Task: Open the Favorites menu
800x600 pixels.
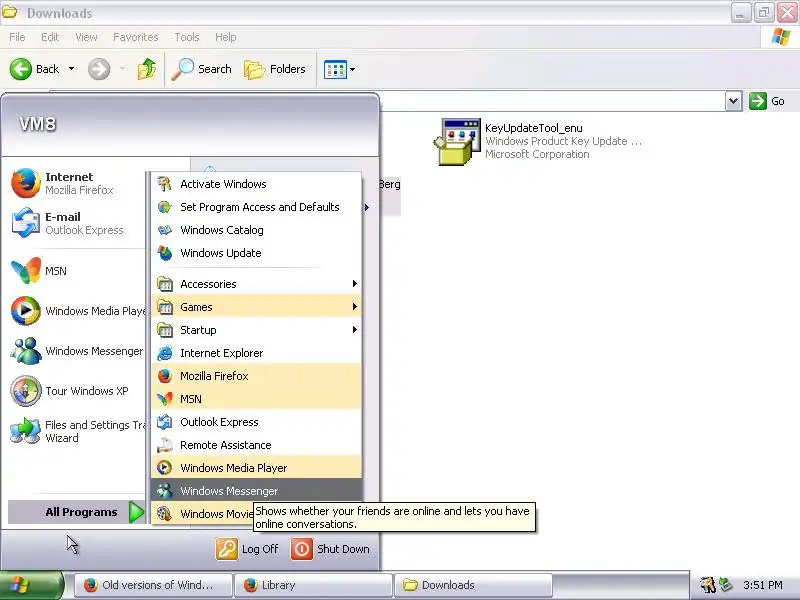Action: [136, 37]
